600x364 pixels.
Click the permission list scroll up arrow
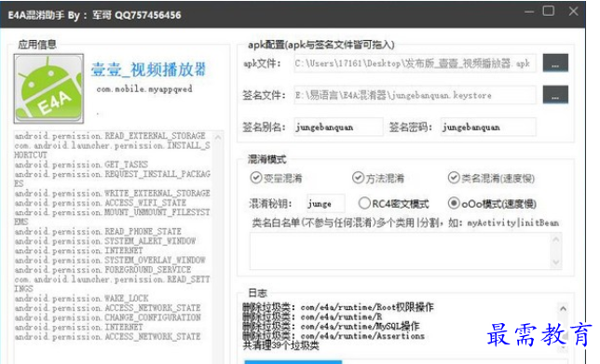pos(218,137)
